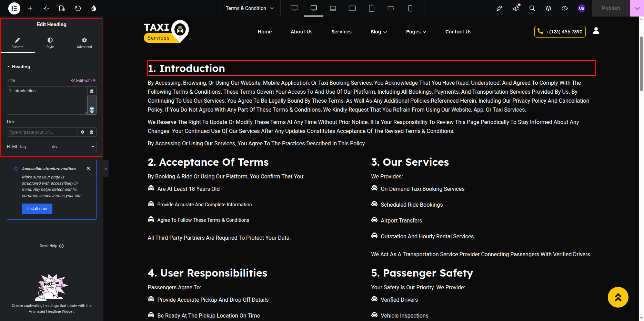
Task: Click the page vertical scrollbar
Action: (641, 64)
